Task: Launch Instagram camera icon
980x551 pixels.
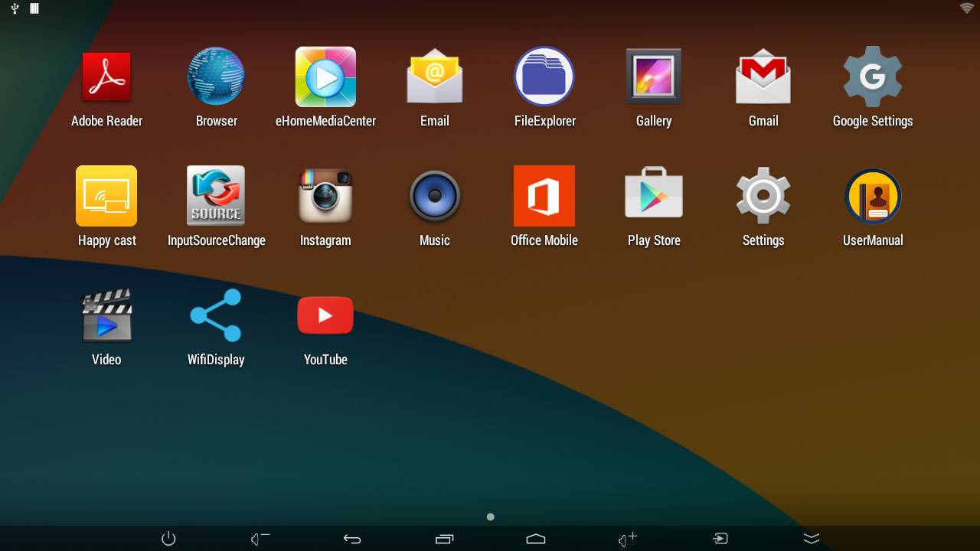Action: pyautogui.click(x=325, y=197)
